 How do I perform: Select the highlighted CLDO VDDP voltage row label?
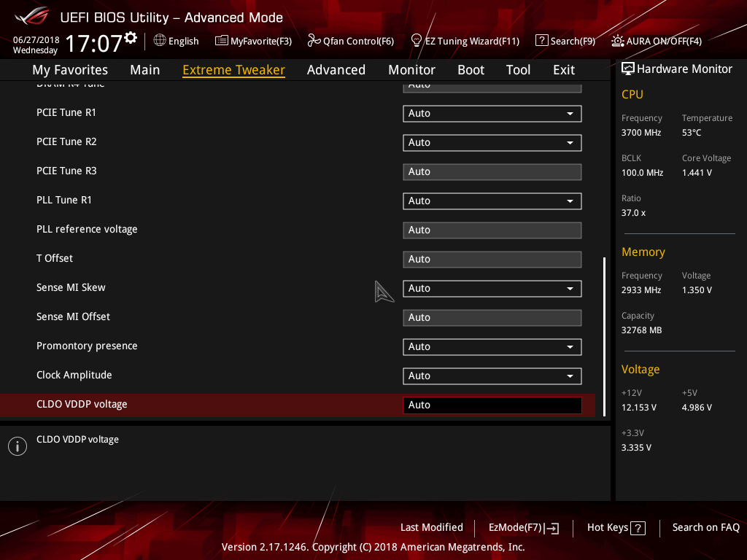82,404
